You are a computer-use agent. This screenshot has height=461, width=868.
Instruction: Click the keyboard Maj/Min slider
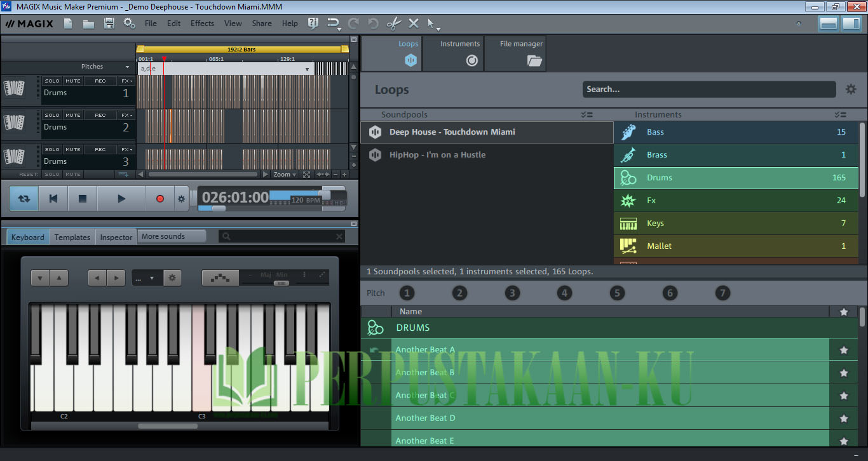point(281,283)
